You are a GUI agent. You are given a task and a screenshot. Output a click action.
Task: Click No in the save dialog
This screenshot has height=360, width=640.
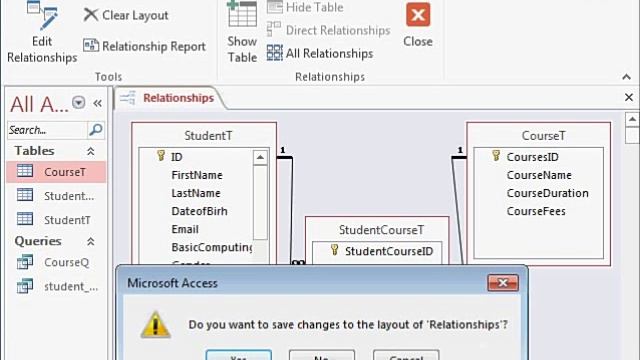pos(322,356)
